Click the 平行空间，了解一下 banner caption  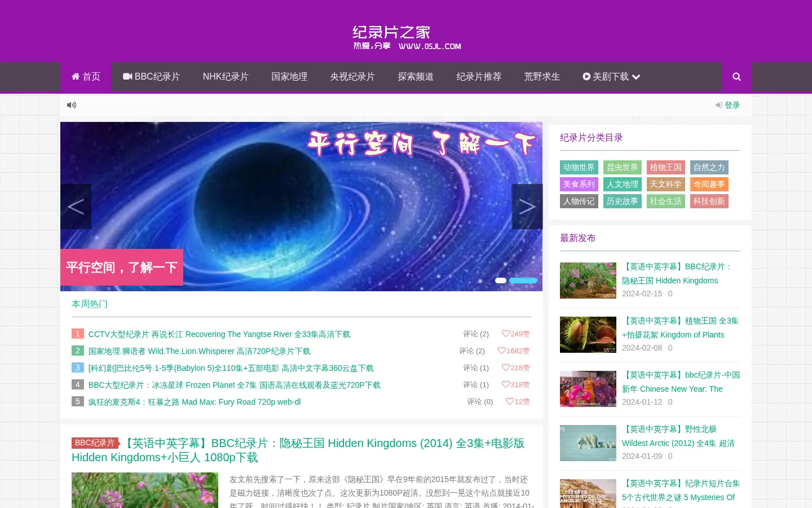(122, 267)
